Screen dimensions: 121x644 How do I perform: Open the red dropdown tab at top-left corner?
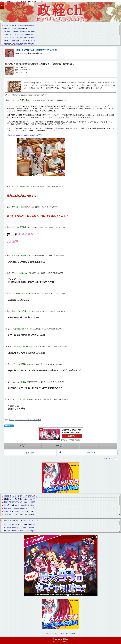(2, 6)
